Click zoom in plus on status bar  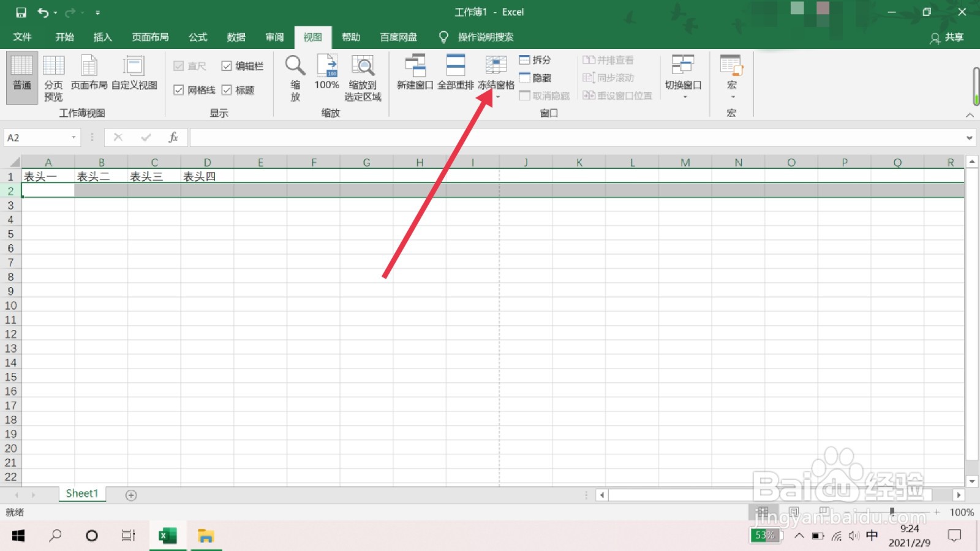pos(937,512)
